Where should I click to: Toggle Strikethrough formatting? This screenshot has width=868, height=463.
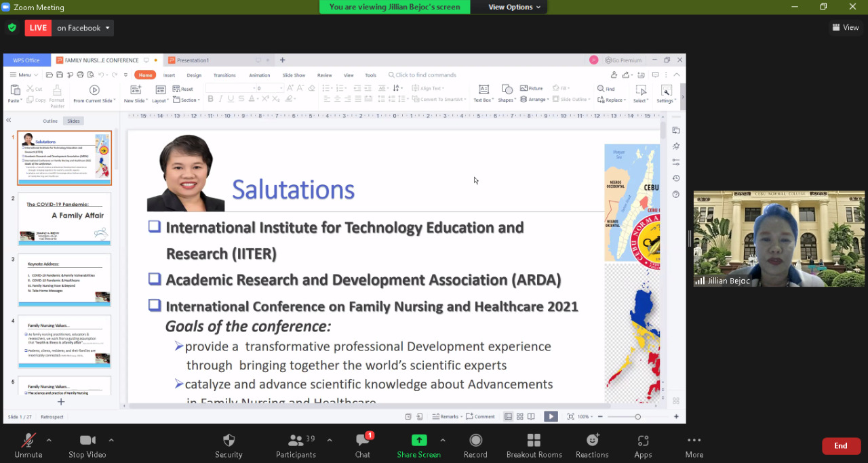pos(241,99)
